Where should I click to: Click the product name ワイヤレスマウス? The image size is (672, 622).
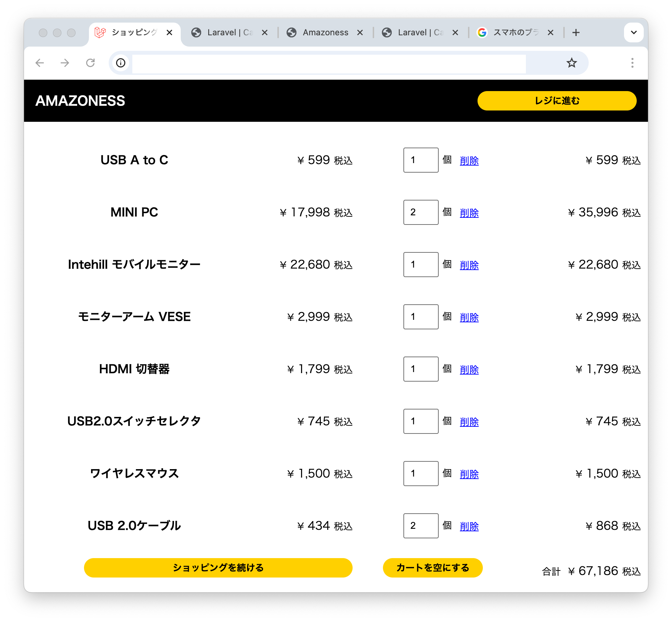point(134,473)
